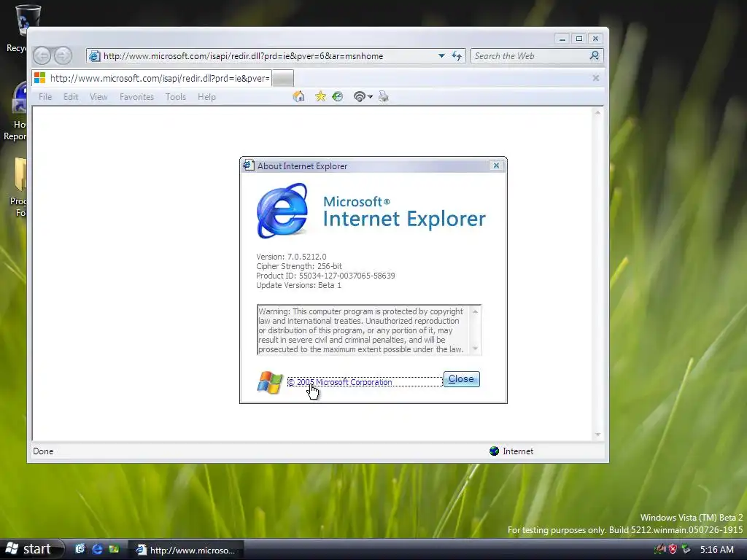Open the Edit menu
This screenshot has width=747, height=560.
[71, 97]
